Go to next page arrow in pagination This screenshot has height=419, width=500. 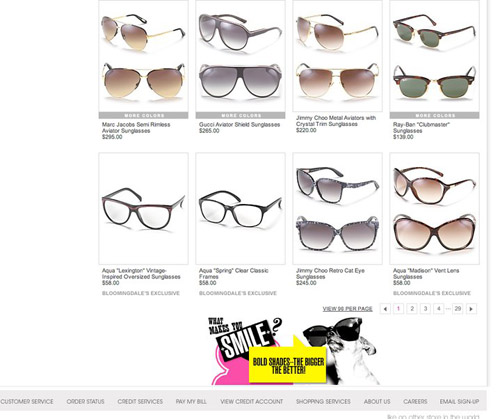point(471,309)
